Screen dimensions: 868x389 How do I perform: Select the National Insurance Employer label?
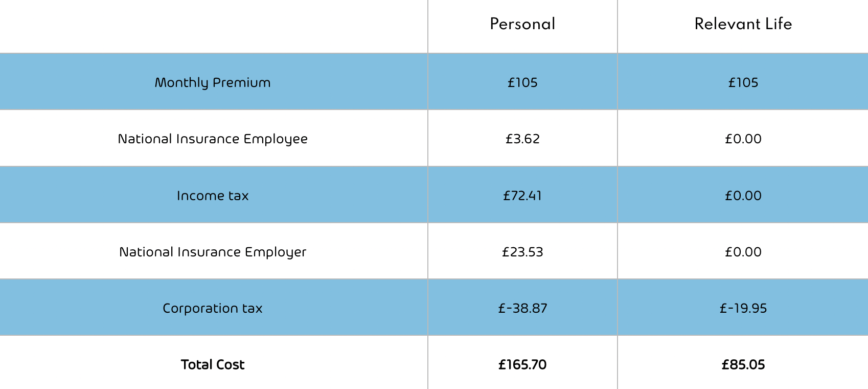click(213, 252)
